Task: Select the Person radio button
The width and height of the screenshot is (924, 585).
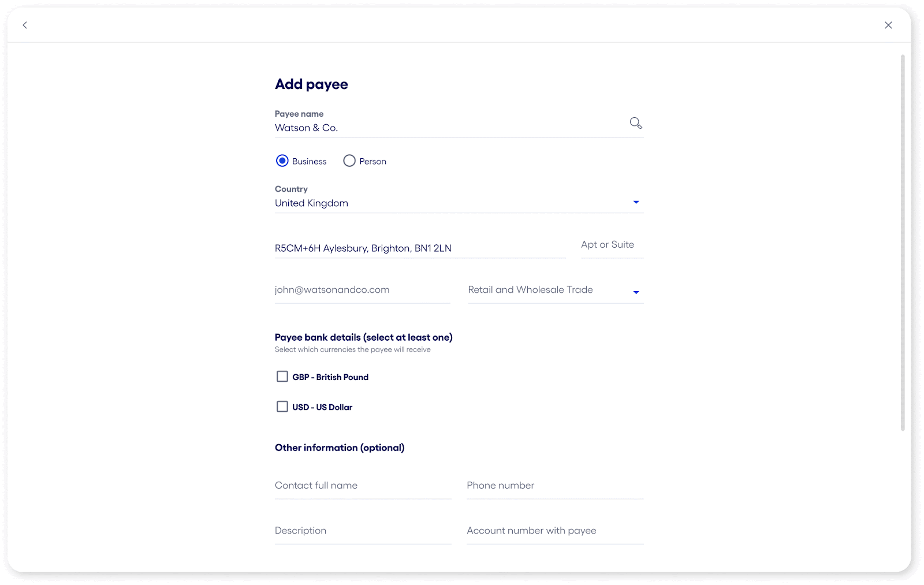Action: click(x=349, y=161)
